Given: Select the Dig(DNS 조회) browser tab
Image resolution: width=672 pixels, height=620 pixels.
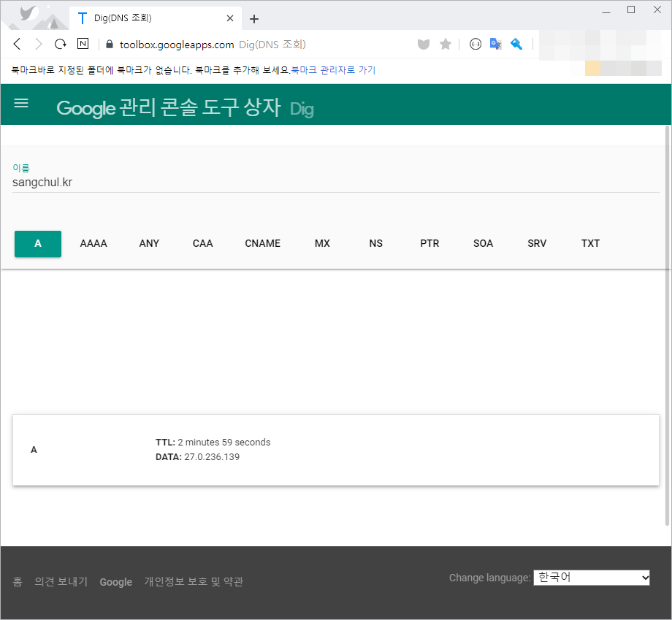Looking at the screenshot, I should pyautogui.click(x=156, y=18).
